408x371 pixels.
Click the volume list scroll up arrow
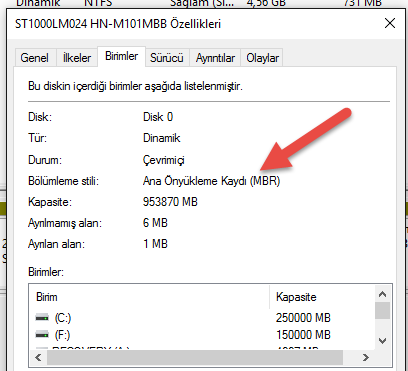[x=382, y=294]
